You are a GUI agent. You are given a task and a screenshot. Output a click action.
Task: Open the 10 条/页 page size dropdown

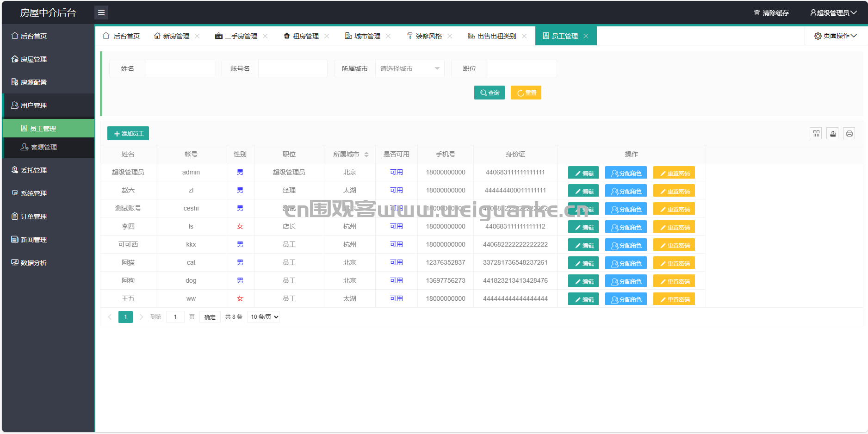pyautogui.click(x=264, y=317)
